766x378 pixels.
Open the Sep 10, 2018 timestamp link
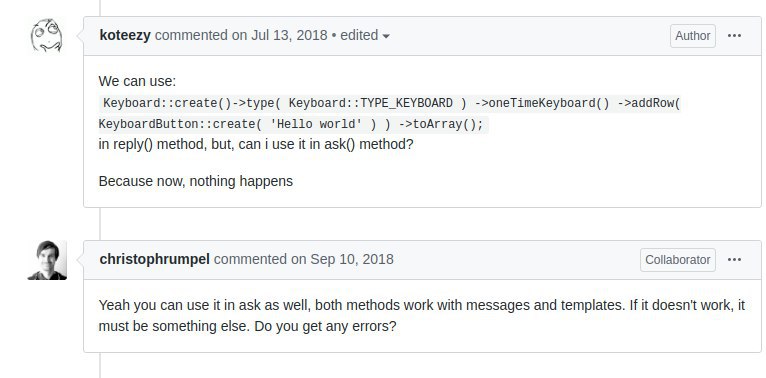(x=352, y=259)
